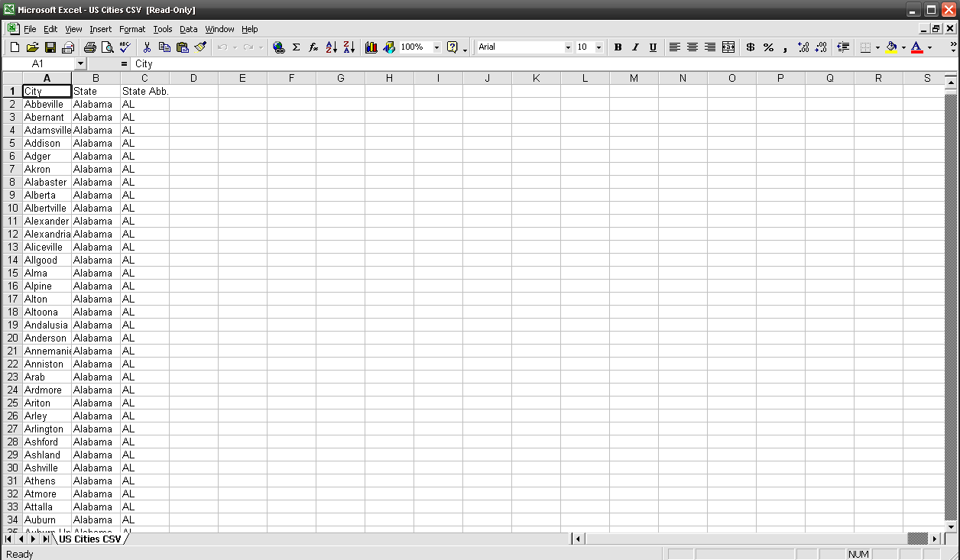The image size is (960, 560).
Task: Apply Currency Style dollar format
Action: [x=751, y=47]
